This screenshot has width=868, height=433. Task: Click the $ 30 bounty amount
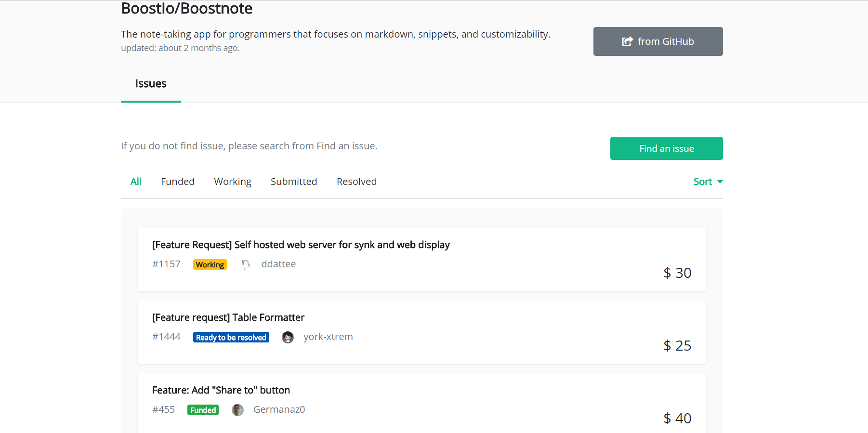pyautogui.click(x=677, y=273)
